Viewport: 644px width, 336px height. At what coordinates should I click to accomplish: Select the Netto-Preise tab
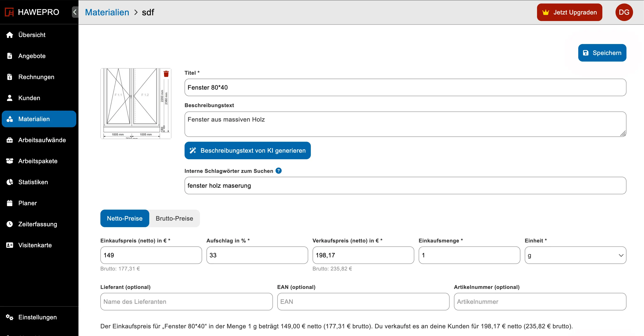coord(125,218)
